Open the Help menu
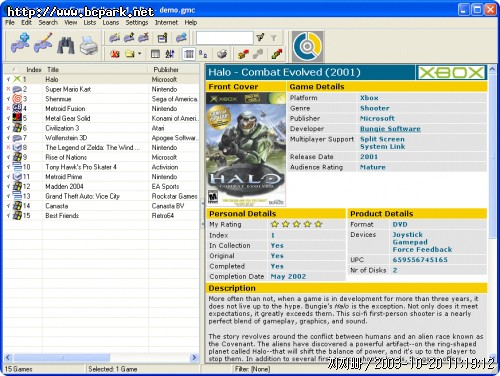Image resolution: width=500 pixels, height=376 pixels. coord(191,22)
